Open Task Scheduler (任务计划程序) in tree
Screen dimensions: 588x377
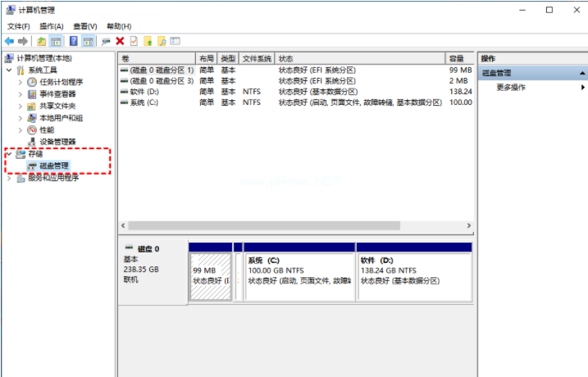[61, 82]
